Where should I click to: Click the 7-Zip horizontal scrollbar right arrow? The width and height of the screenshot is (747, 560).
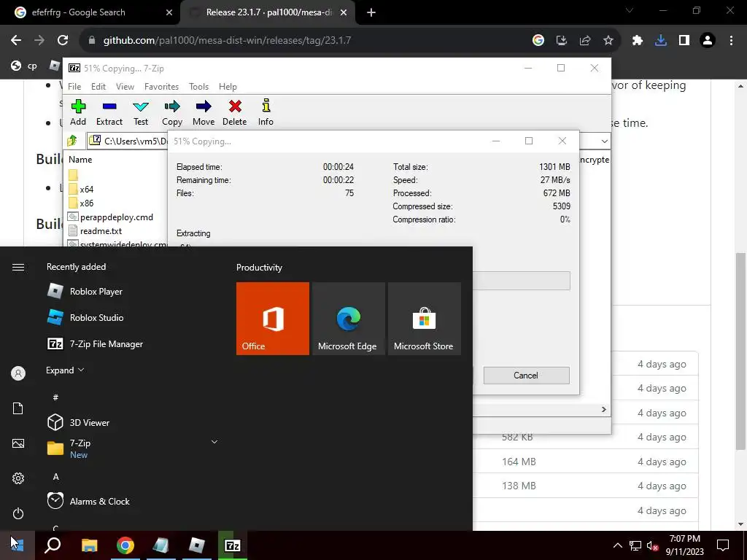[603, 410]
